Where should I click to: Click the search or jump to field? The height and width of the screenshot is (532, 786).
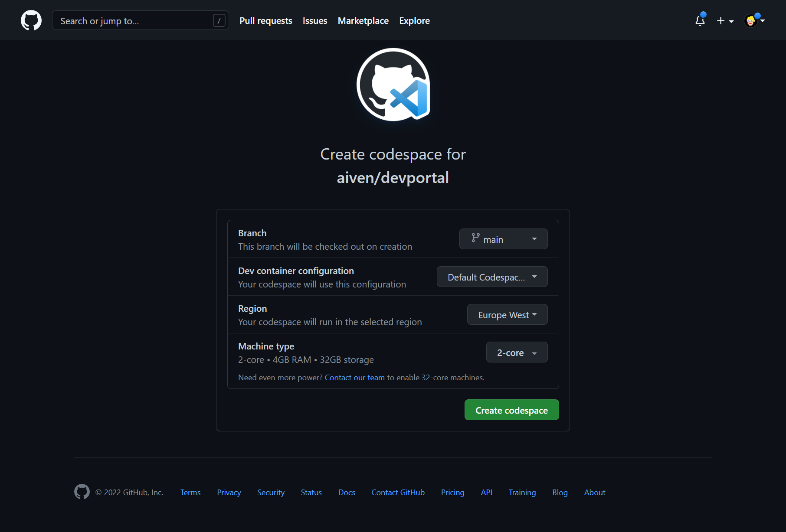tap(130, 20)
